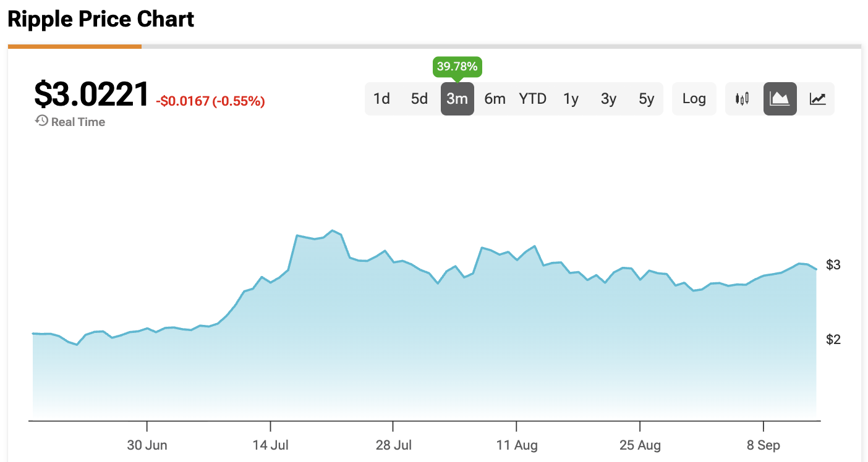This screenshot has width=868, height=462.
Task: Choose the 3m time range
Action: pyautogui.click(x=457, y=99)
